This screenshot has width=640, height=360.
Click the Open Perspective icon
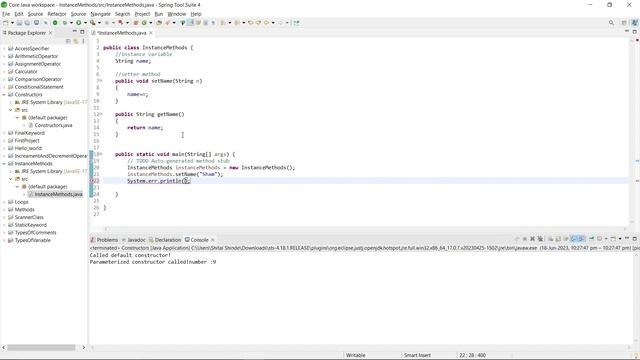point(624,23)
